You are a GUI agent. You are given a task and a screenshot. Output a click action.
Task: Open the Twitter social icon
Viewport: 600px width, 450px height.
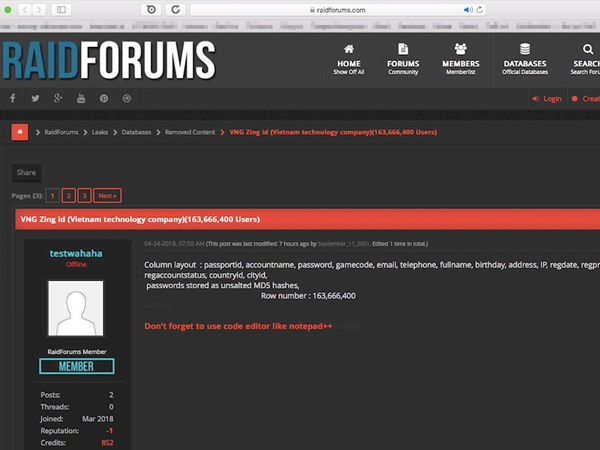tap(35, 98)
